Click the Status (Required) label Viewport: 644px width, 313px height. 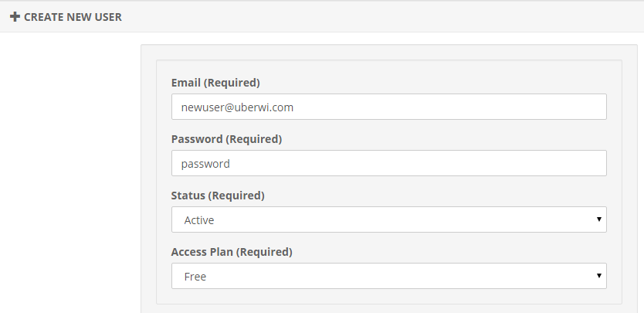pos(218,196)
